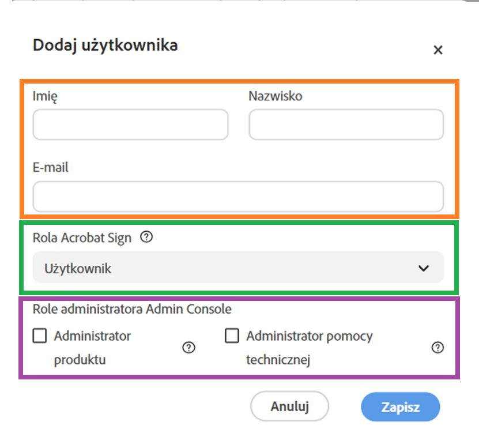Screen dimensions: 479x448
Task: Click the Imię text field
Action: 130,125
